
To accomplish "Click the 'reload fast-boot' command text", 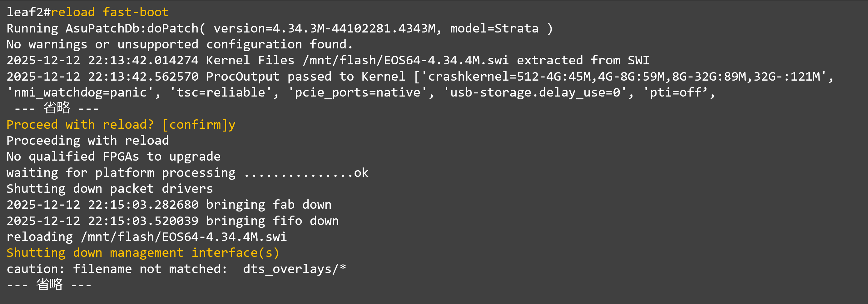I will click(x=110, y=12).
